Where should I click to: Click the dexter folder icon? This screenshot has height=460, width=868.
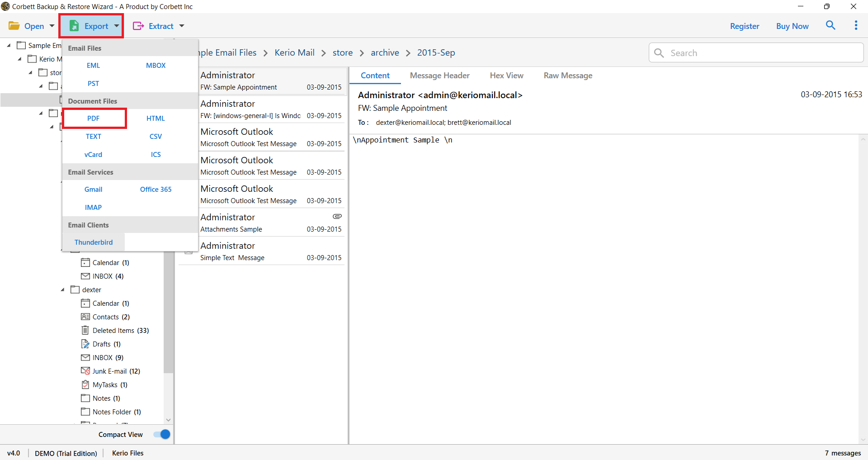pos(75,289)
